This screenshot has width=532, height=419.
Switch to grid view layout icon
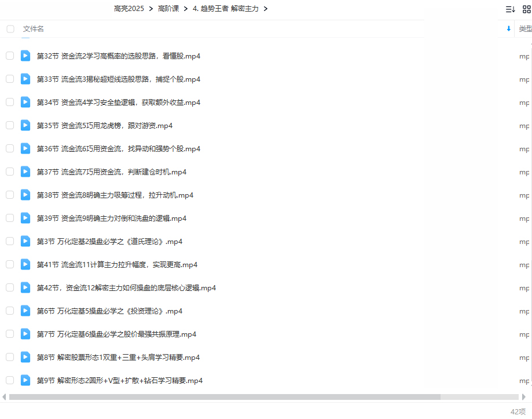(x=526, y=9)
